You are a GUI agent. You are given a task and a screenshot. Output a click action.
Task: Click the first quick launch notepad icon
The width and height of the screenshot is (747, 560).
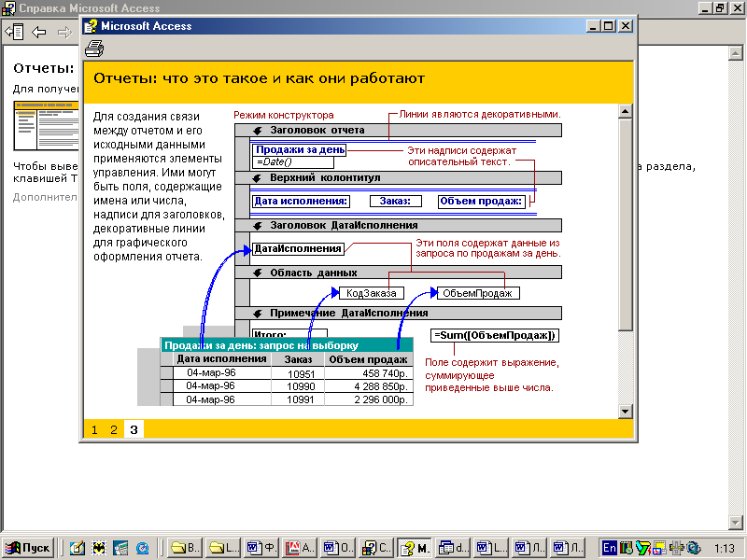coord(77,548)
